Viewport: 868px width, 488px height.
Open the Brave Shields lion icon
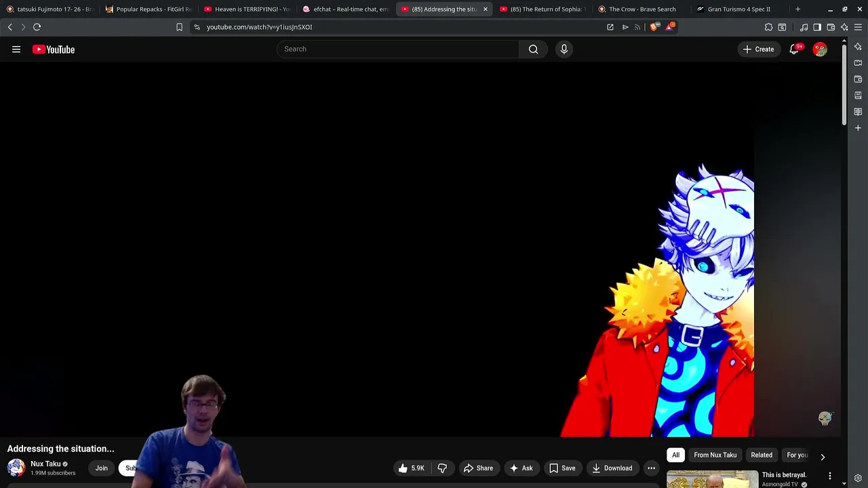click(654, 27)
